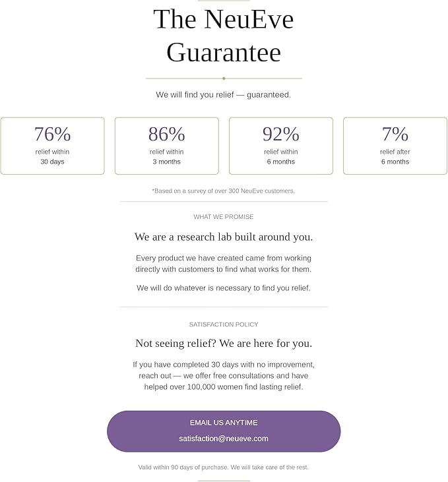Click 'We will do whatever is necessary' sentence

(224, 288)
